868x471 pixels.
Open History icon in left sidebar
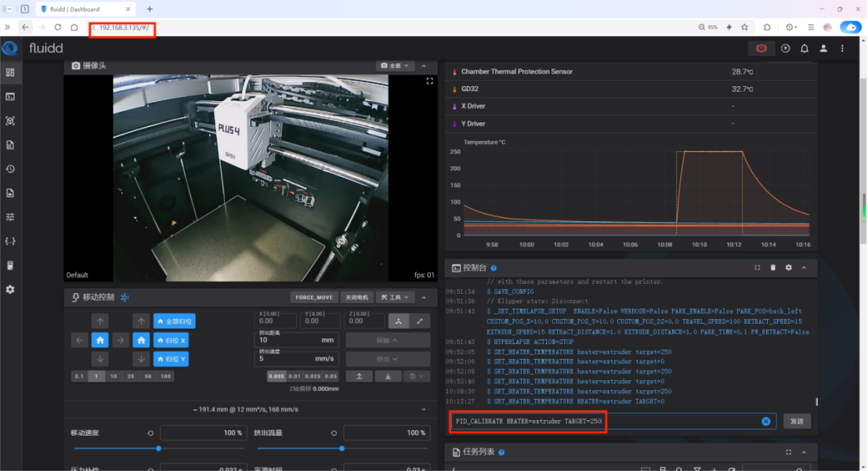click(x=10, y=168)
